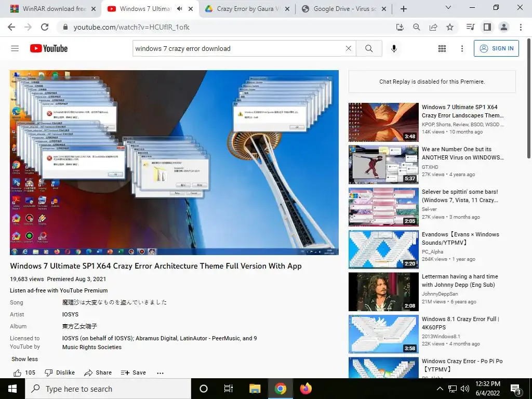Screen dimensions: 532x399
Task: Go to the YouTube home logo
Action: click(49, 48)
